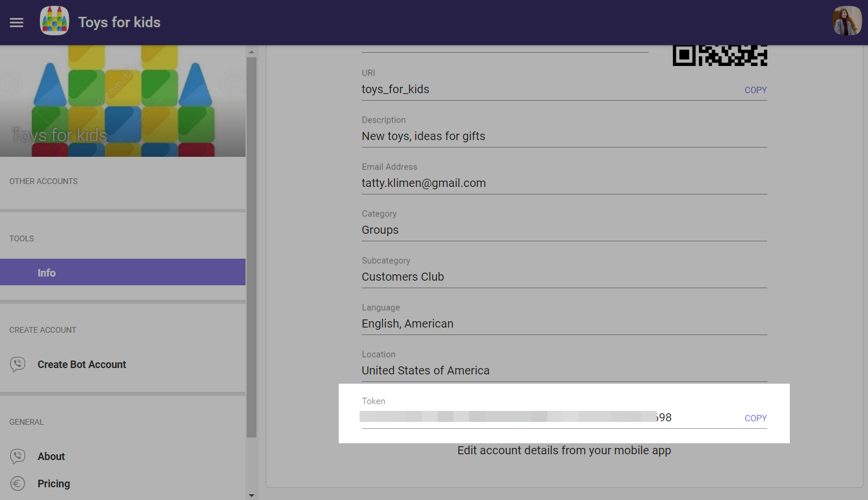
Task: Click the Description field text
Action: point(423,136)
